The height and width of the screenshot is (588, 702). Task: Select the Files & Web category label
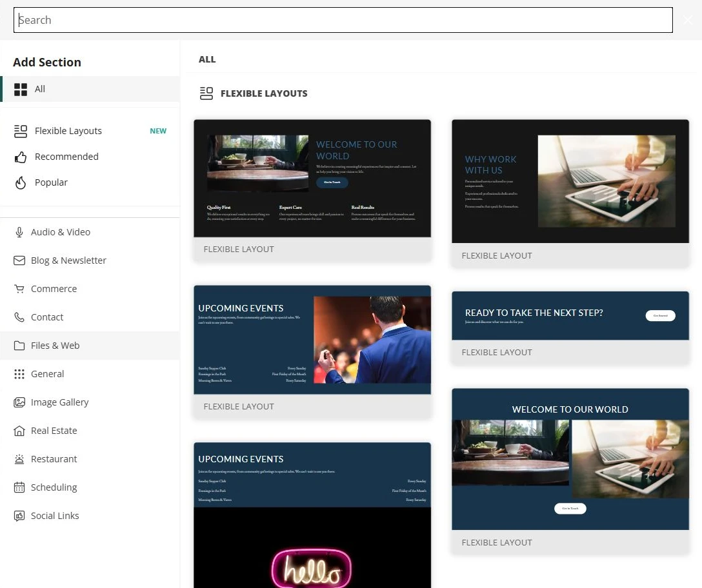pos(55,346)
